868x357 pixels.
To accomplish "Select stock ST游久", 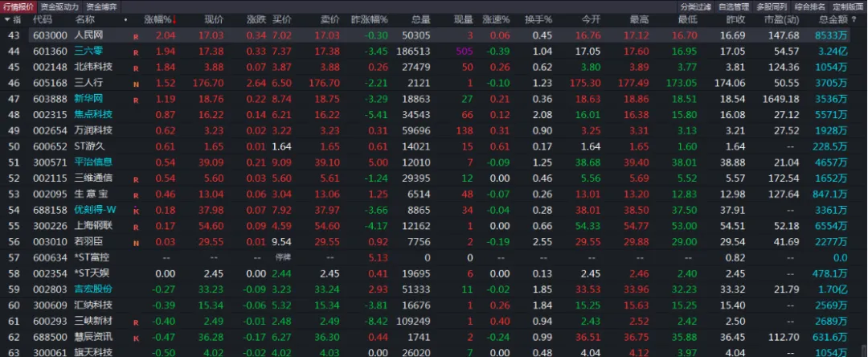I will pos(90,146).
